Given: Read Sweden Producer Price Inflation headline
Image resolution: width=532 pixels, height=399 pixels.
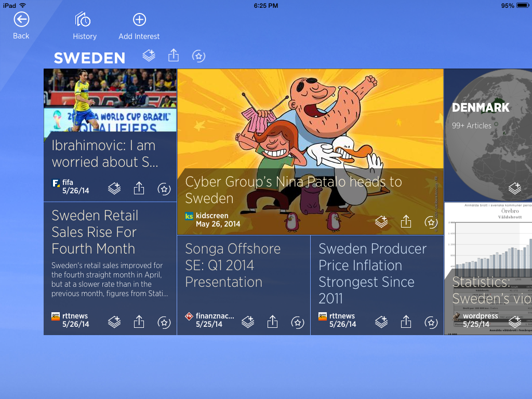Looking at the screenshot, I should (x=373, y=273).
